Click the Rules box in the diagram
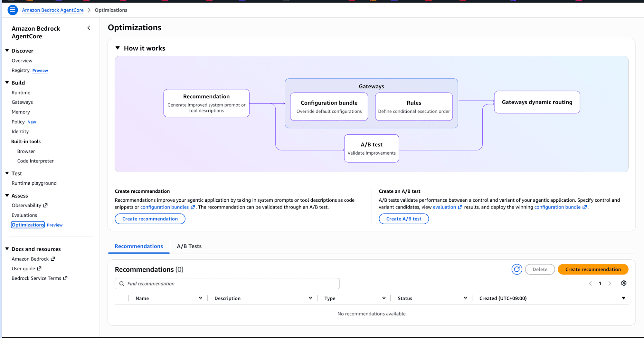Image resolution: width=644 pixels, height=338 pixels. pyautogui.click(x=414, y=107)
